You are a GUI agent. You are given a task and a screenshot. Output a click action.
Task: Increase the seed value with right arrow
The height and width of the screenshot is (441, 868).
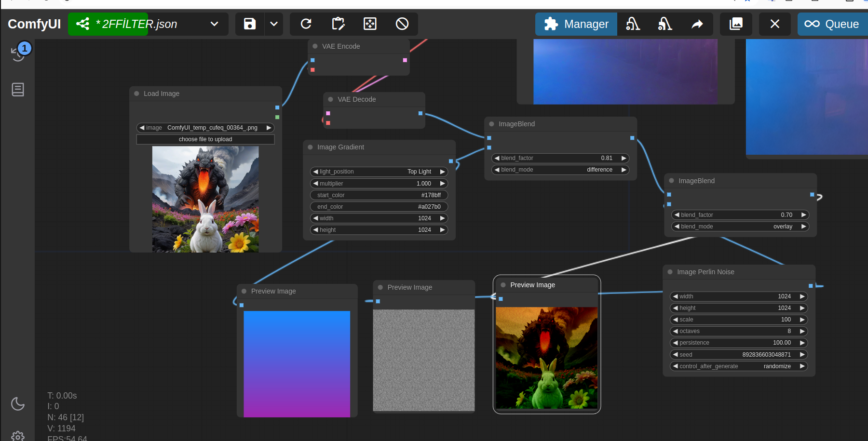click(802, 355)
